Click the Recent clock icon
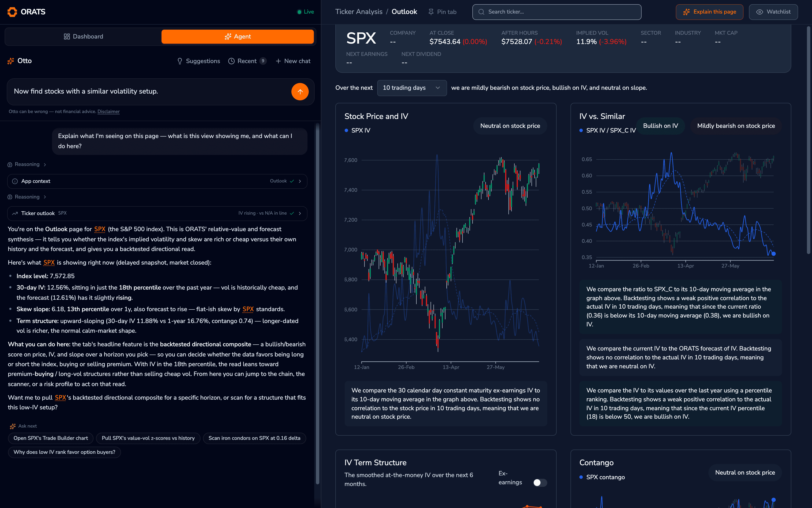The image size is (812, 508). pyautogui.click(x=231, y=61)
